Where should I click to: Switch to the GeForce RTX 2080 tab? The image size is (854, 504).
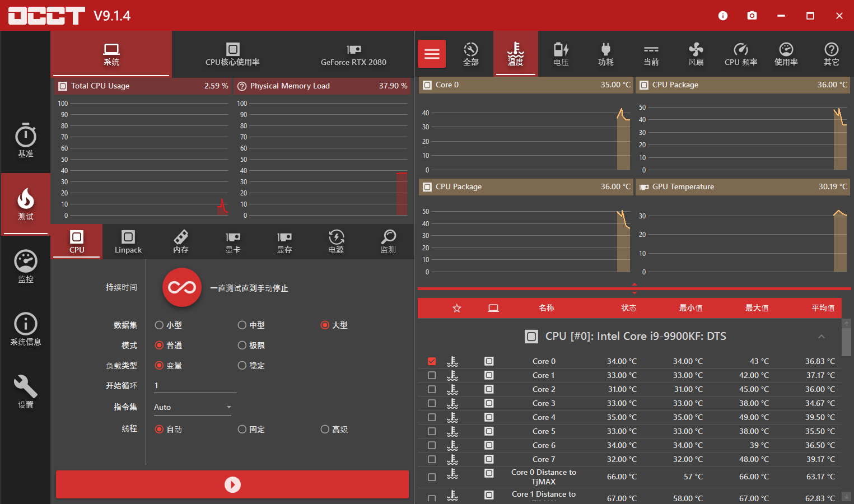[353, 54]
